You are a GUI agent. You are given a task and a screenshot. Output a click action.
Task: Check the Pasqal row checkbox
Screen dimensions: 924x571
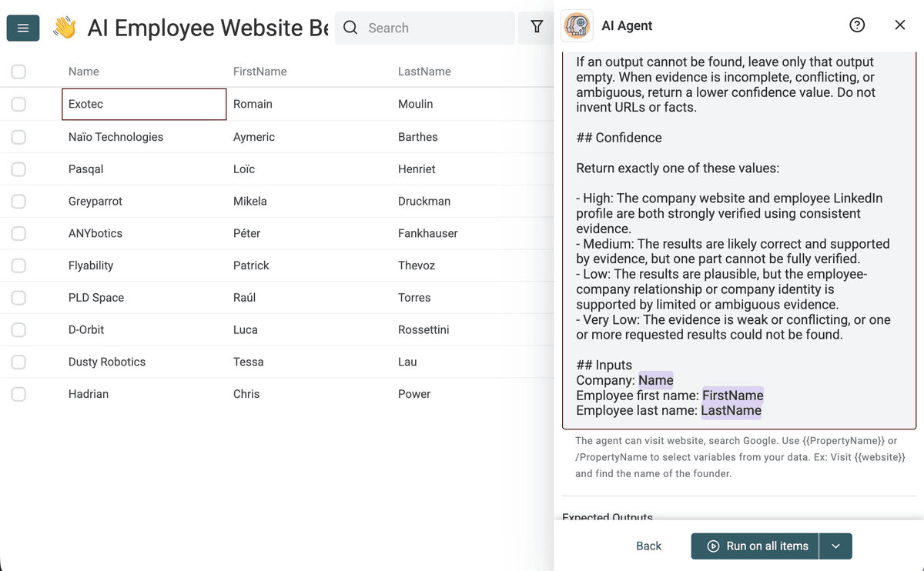(18, 169)
